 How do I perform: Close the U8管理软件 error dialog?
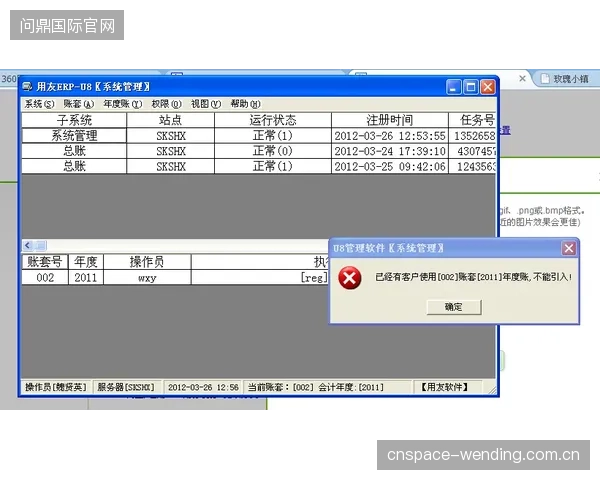569,248
